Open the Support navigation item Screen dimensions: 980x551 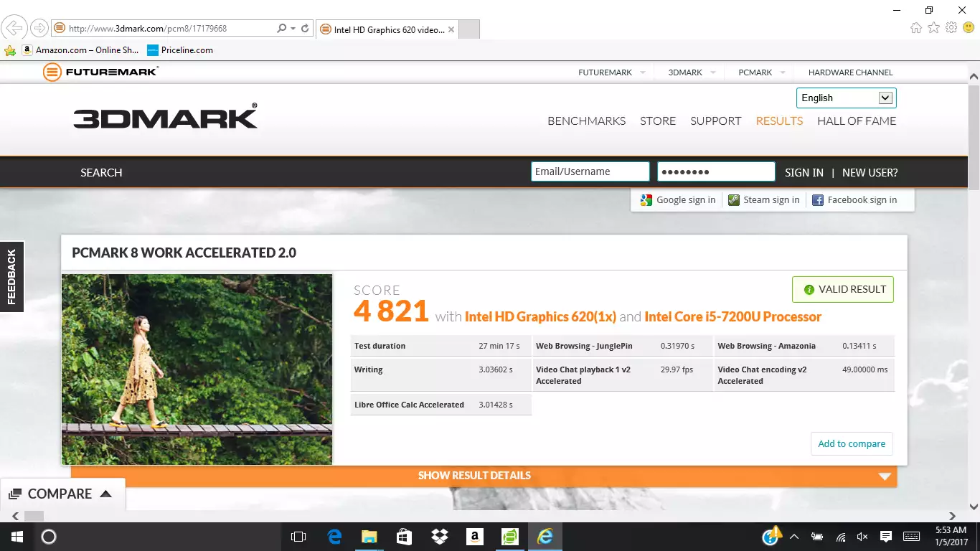tap(715, 121)
